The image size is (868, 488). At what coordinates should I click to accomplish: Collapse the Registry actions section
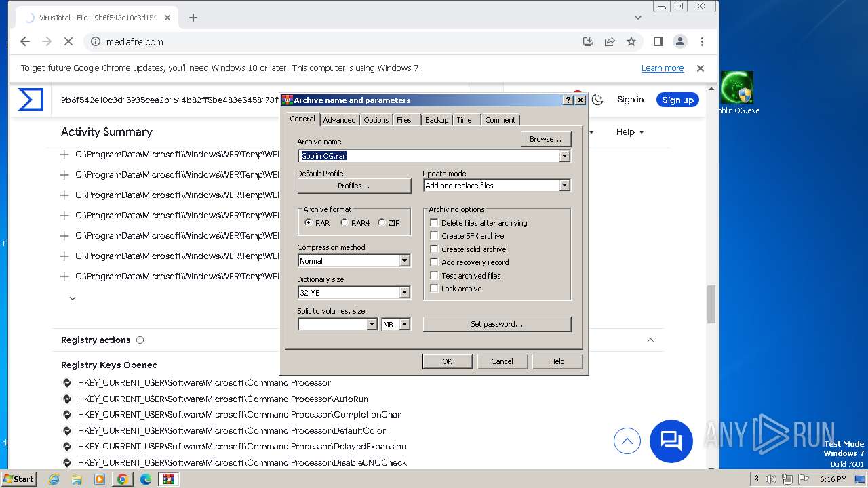[x=650, y=340]
